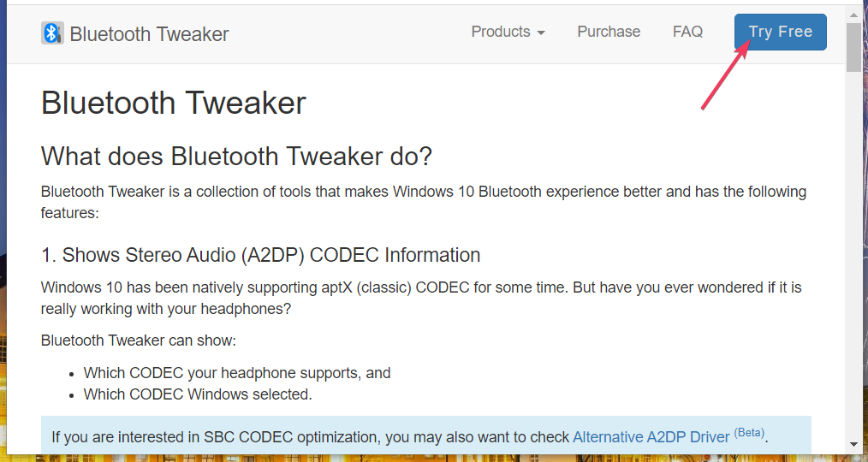Follow the Alternative A2DP Driver link

(x=651, y=437)
